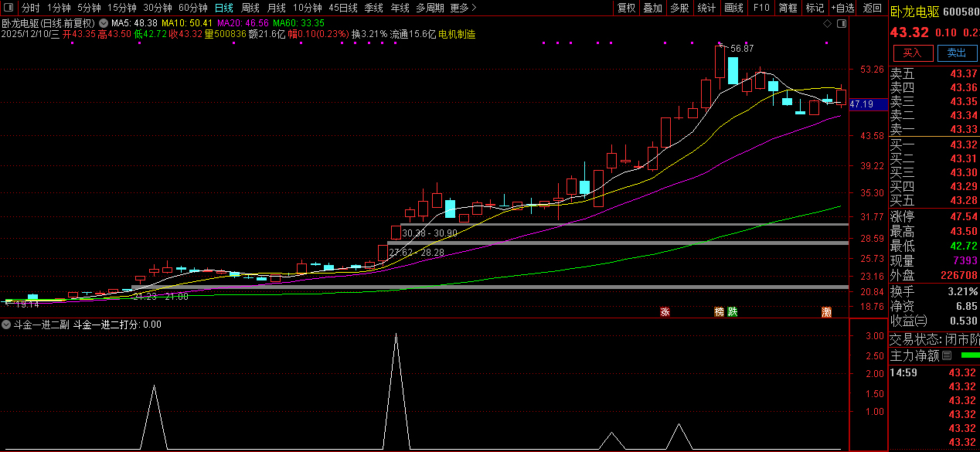
Task: Click the red 涨 event marker
Action: pyautogui.click(x=665, y=312)
